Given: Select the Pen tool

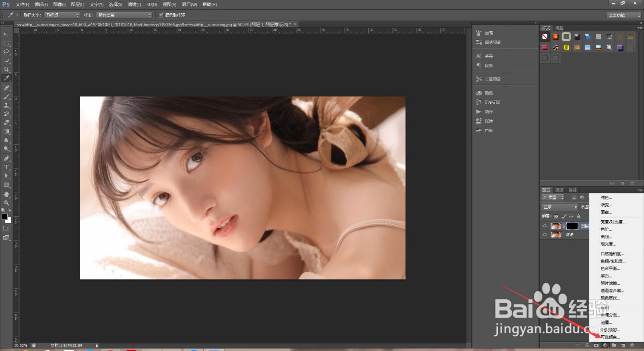Looking at the screenshot, I should pyautogui.click(x=6, y=158).
